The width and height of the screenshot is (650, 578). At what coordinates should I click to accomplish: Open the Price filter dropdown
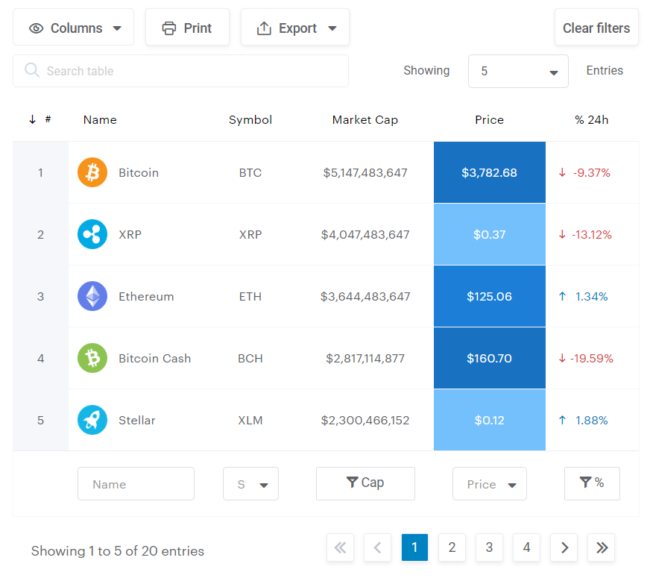pos(490,484)
